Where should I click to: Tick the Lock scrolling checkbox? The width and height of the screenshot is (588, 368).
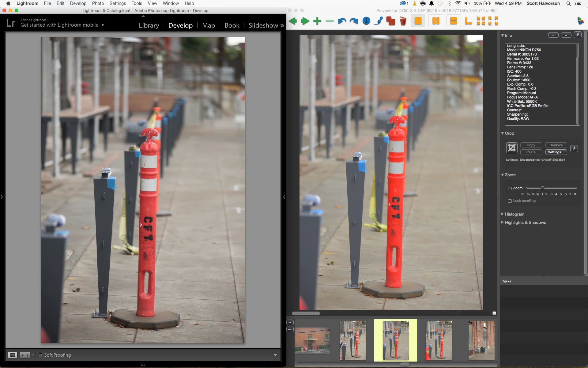(x=510, y=201)
